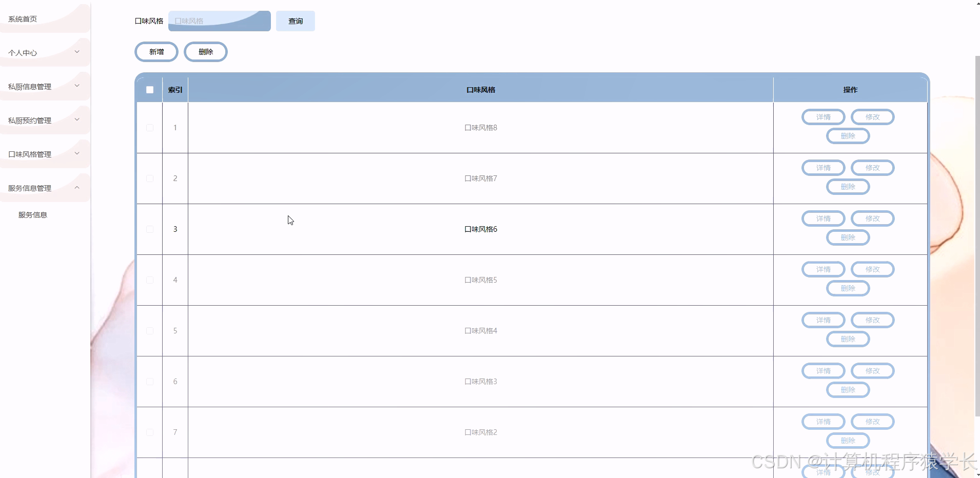The image size is (980, 478).
Task: Click index cell 4
Action: [175, 280]
